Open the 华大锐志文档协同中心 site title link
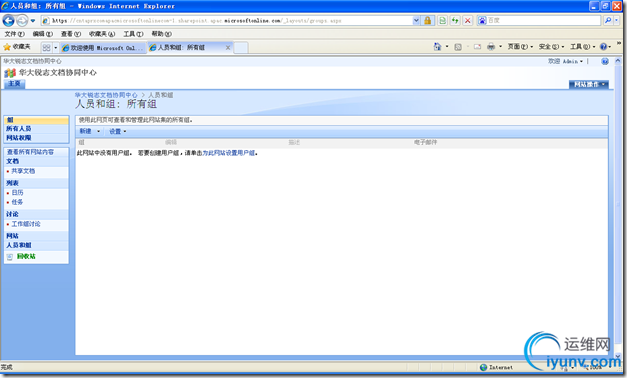The height and width of the screenshot is (378, 627). point(58,73)
